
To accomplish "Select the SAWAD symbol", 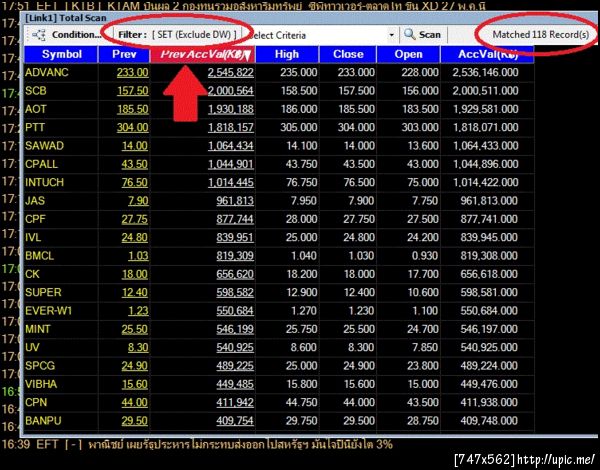I will pyautogui.click(x=44, y=146).
